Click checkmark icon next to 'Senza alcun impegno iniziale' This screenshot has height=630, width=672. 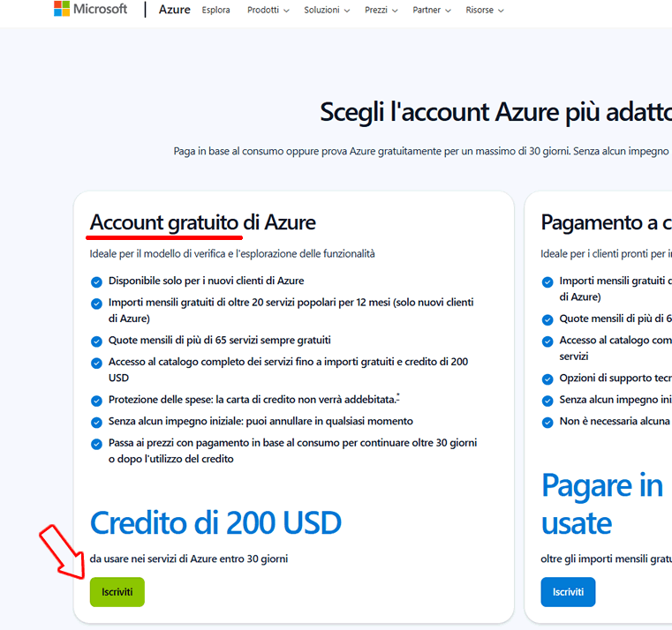pos(96,423)
